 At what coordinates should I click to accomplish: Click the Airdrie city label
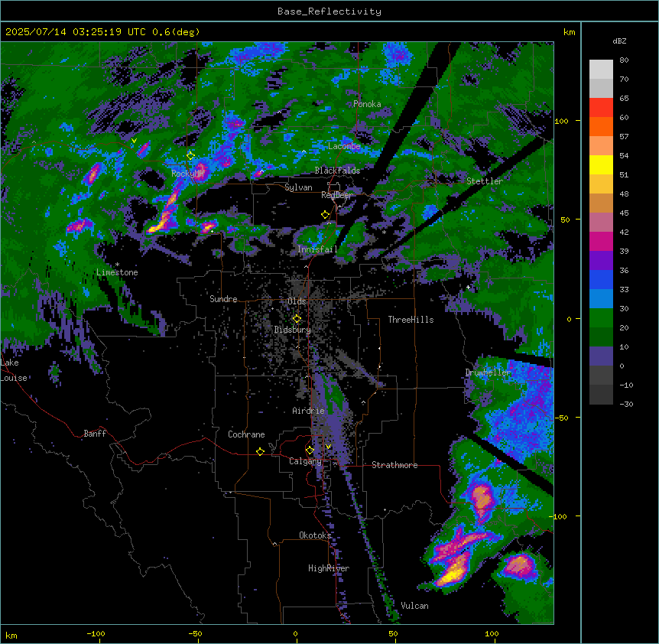(x=308, y=411)
